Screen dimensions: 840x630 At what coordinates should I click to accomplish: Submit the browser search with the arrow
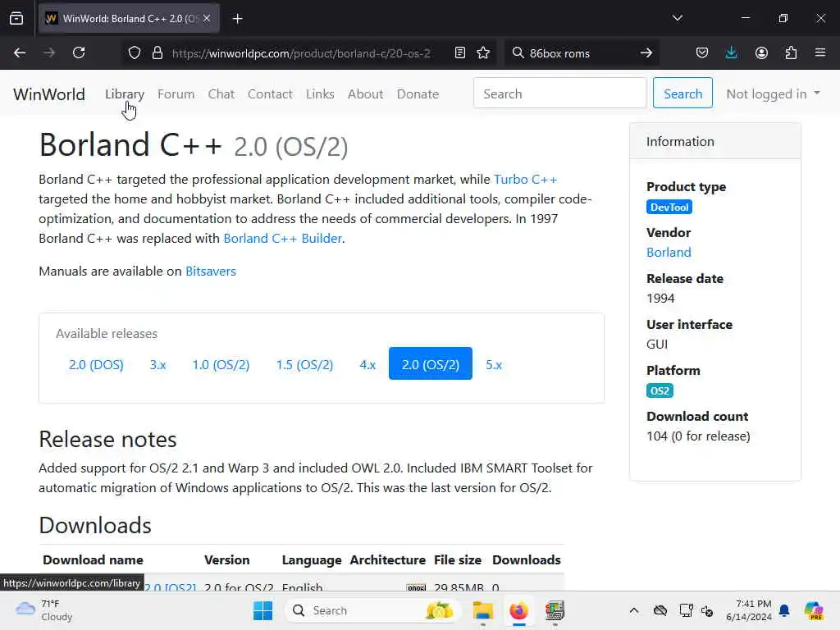pyautogui.click(x=646, y=53)
